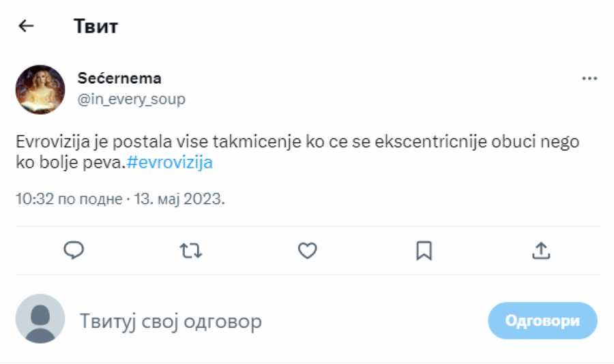Click the Твит page heading
This screenshot has height=364, width=614.
96,27
